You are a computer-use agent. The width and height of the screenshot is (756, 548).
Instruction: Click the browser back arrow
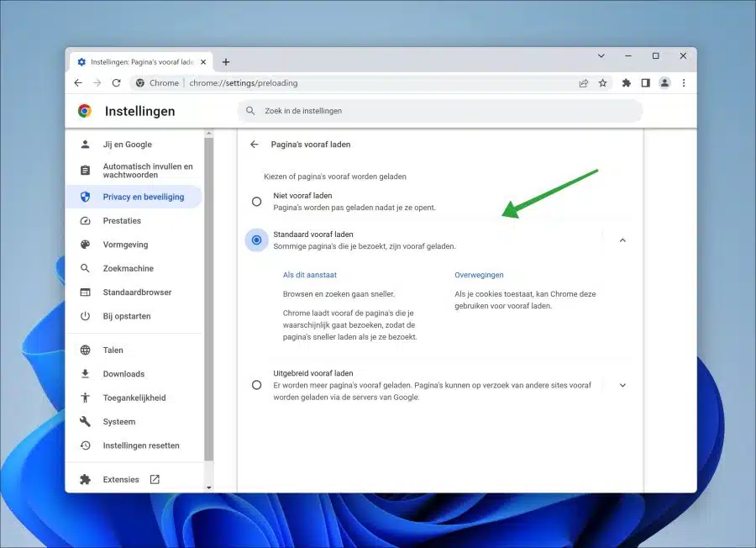point(78,83)
